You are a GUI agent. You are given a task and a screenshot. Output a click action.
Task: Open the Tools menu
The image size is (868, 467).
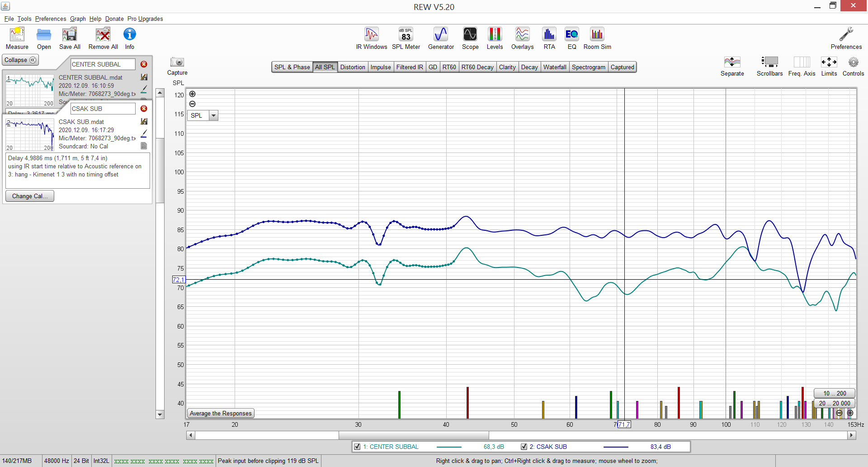pyautogui.click(x=24, y=19)
